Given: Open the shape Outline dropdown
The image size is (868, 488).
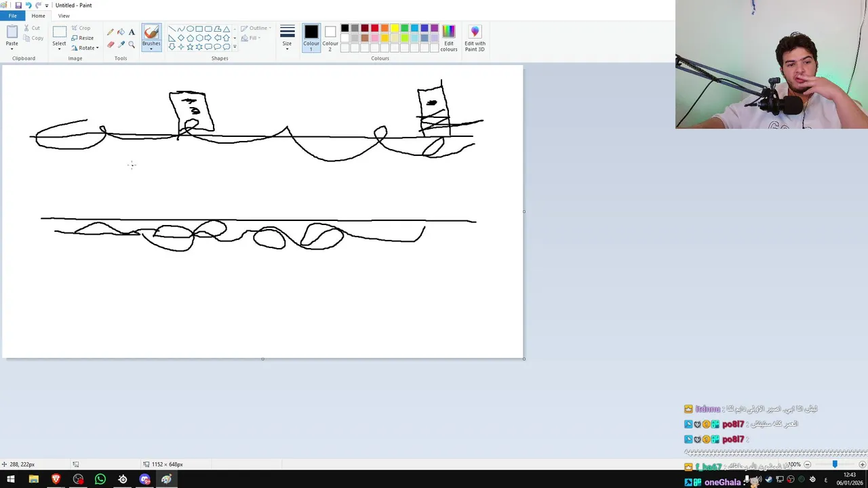Looking at the screenshot, I should click(x=256, y=28).
